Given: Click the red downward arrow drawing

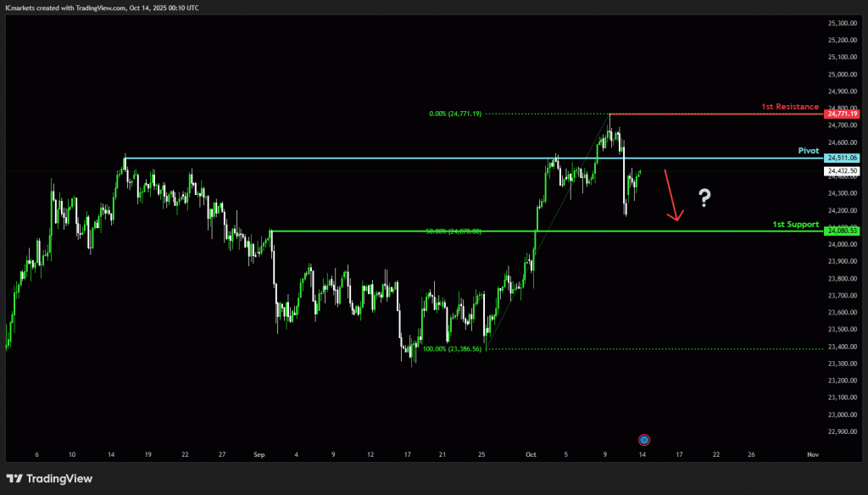Looking at the screenshot, I should 670,196.
